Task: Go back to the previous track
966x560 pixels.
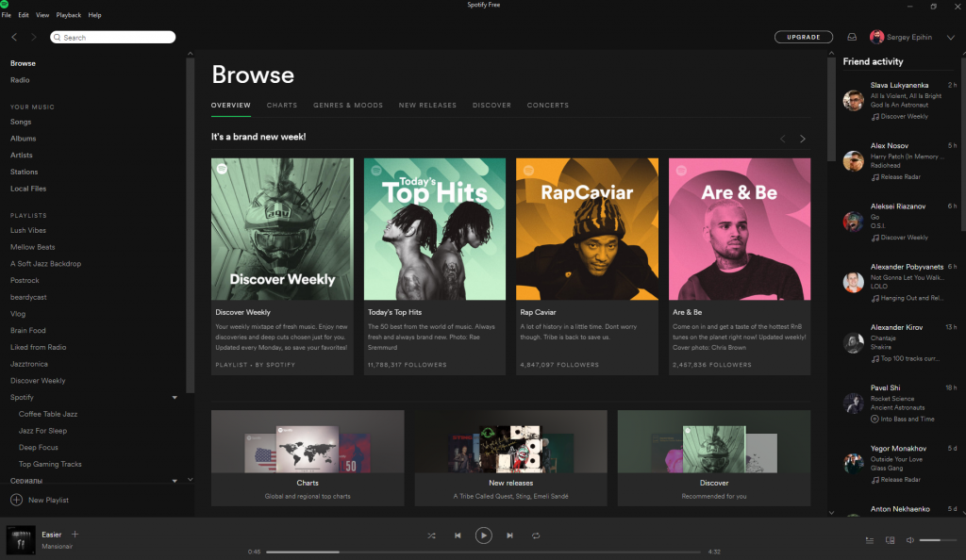Action: click(x=458, y=535)
